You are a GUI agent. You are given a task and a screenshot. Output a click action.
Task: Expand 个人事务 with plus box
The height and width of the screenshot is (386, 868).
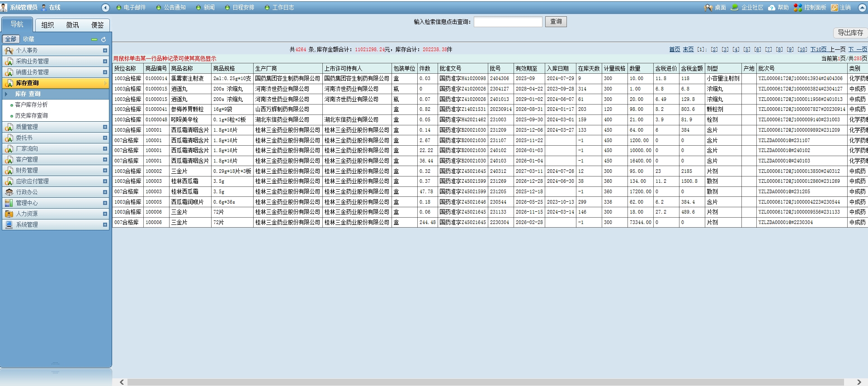coord(105,50)
